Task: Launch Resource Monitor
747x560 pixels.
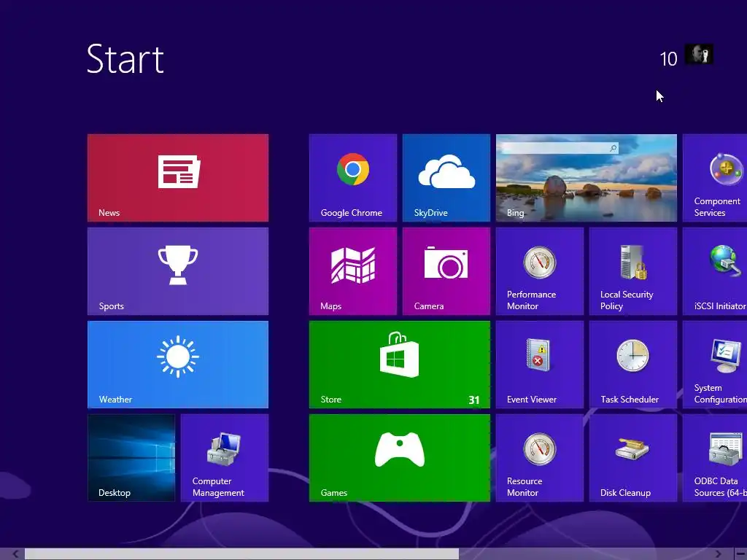Action: [539, 458]
